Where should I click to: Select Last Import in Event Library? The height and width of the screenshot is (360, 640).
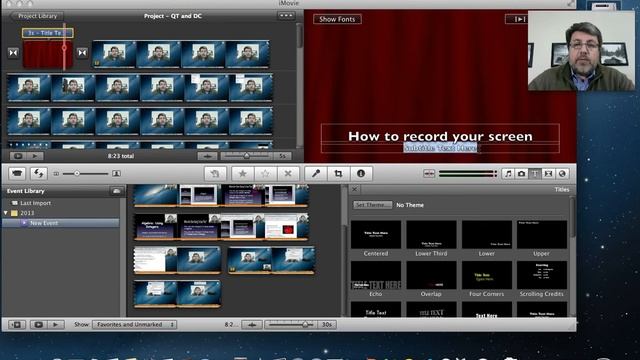[36, 203]
